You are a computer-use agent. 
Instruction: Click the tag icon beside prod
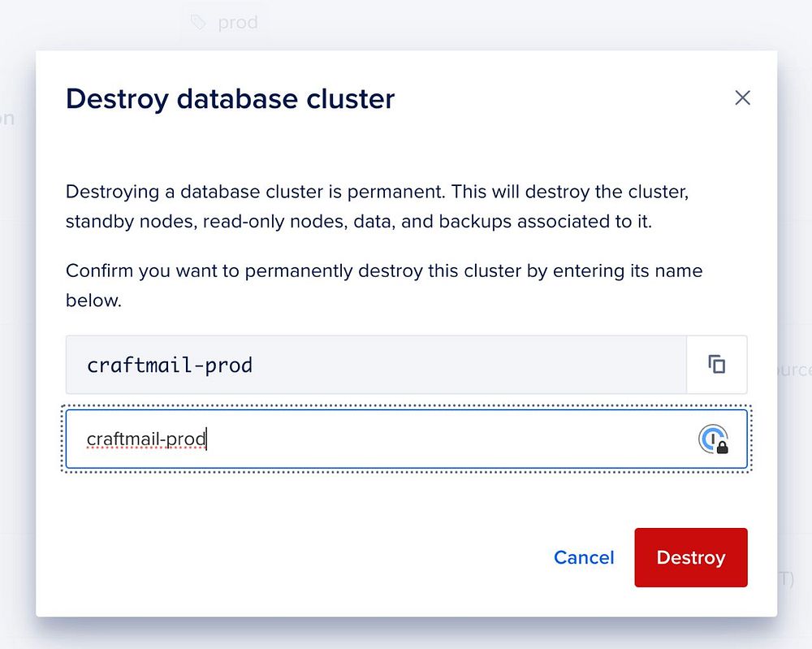198,22
